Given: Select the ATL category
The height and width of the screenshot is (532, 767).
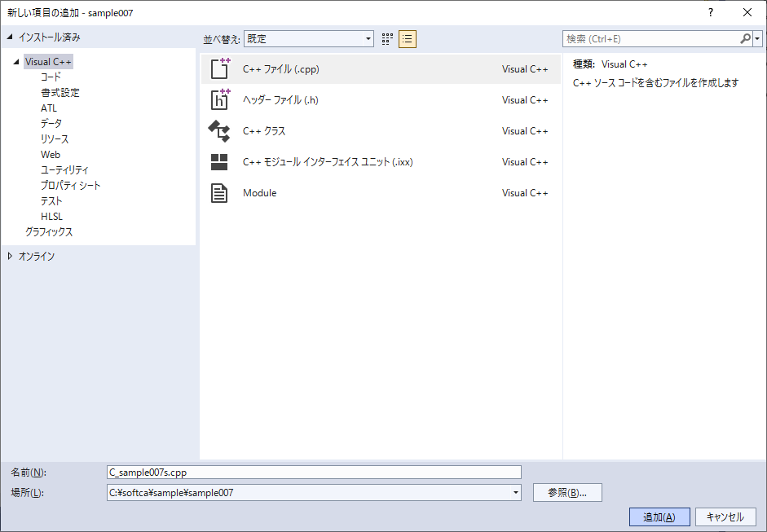Looking at the screenshot, I should click(49, 108).
